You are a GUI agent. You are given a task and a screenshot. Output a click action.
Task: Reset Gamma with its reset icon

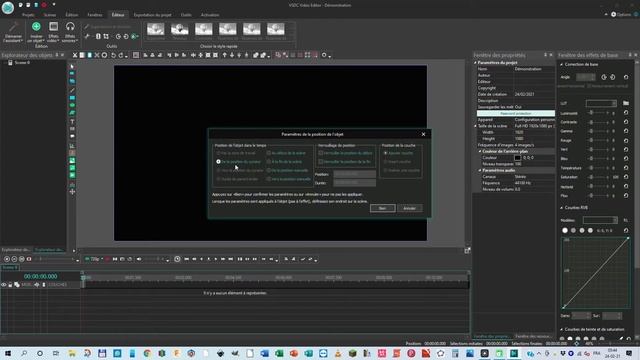coord(626,131)
